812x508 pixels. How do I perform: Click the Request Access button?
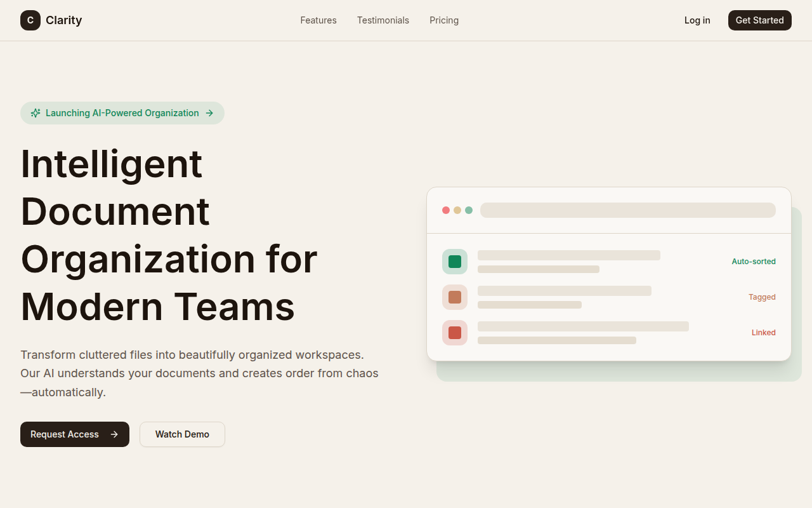pyautogui.click(x=74, y=434)
